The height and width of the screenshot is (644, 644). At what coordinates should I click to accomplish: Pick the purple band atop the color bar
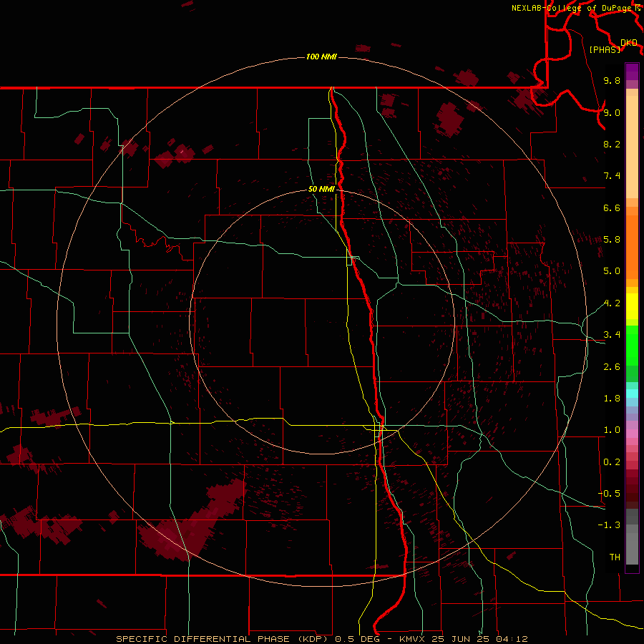[632, 72]
